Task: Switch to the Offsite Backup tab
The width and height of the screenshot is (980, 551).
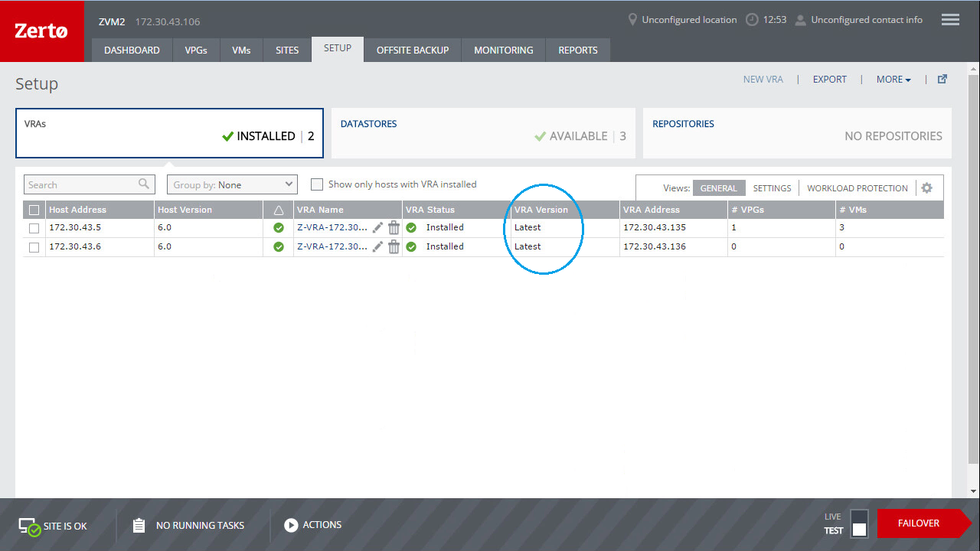Action: pyautogui.click(x=413, y=50)
